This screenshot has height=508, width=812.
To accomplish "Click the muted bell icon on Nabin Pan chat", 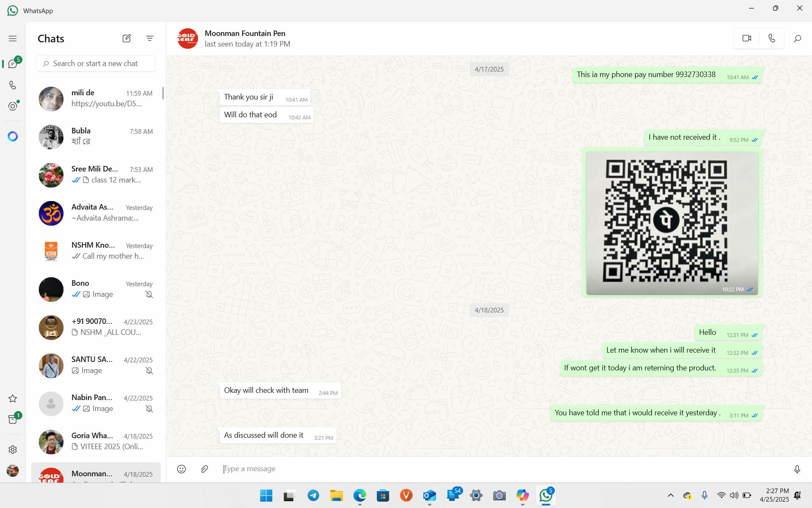I will coord(149,409).
